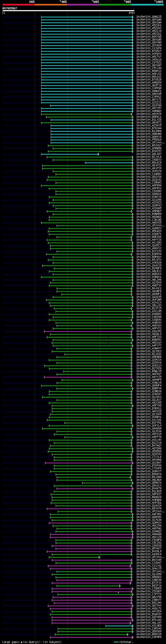Select label UniRef100_A7PQY0
Viewport: 166px width, 644px height.
tap(149, 54)
